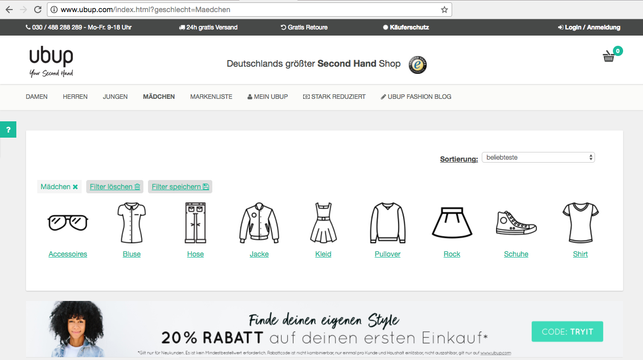The height and width of the screenshot is (360, 643).
Task: Open the Accessoires category link
Action: 68,254
